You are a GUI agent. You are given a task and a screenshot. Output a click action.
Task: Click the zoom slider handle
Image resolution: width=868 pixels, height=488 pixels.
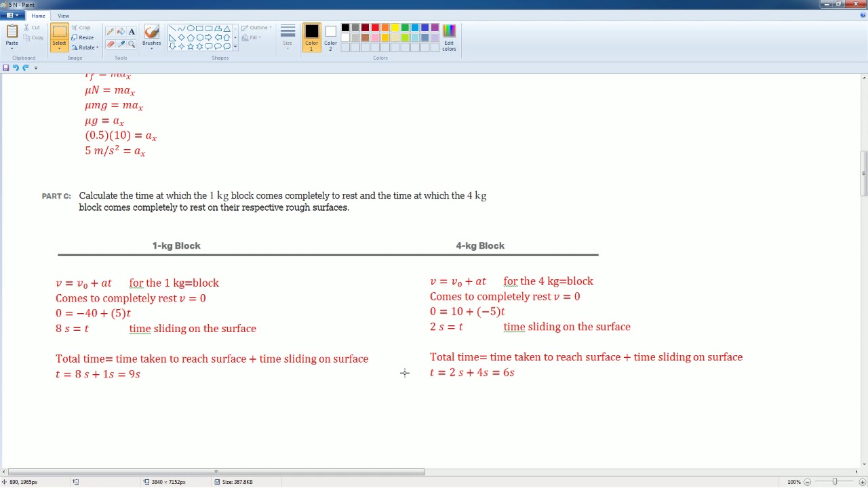coord(835,482)
